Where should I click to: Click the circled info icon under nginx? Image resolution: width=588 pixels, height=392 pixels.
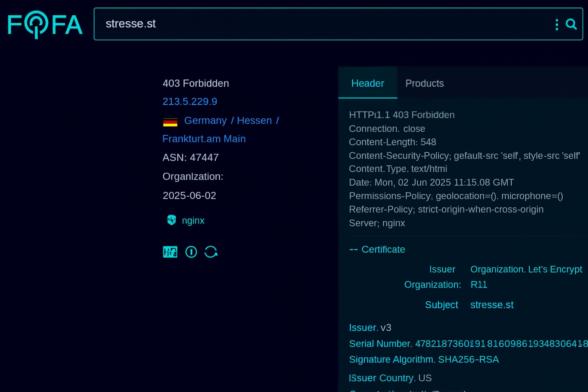click(x=191, y=252)
